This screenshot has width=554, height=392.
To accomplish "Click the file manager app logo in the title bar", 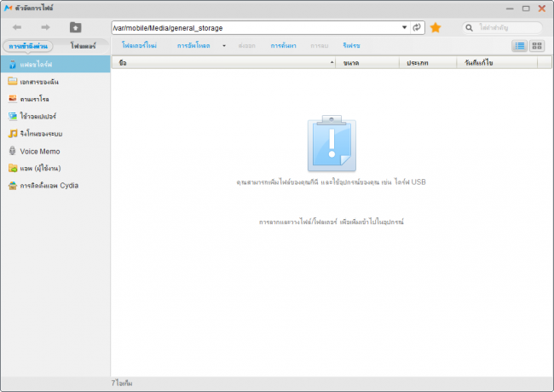I will point(9,8).
